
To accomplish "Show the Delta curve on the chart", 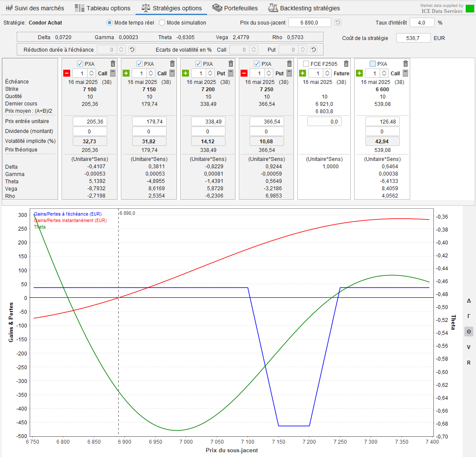I will coord(469,301).
